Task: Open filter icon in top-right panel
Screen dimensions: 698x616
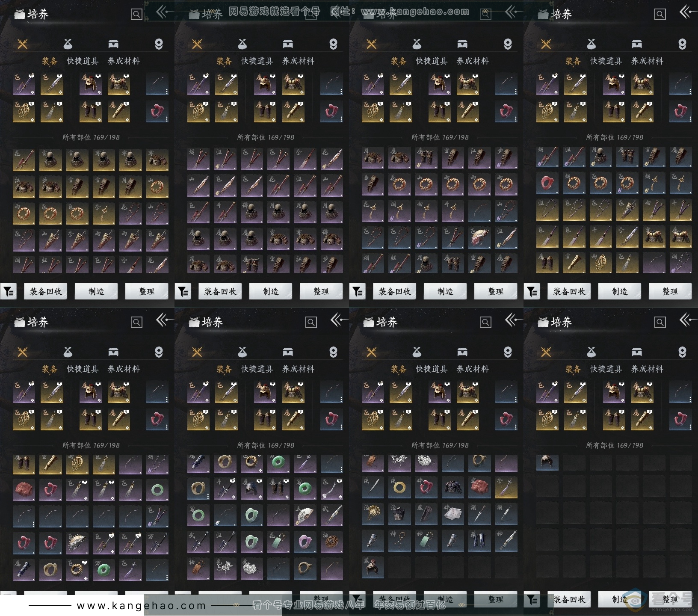Action: point(532,292)
